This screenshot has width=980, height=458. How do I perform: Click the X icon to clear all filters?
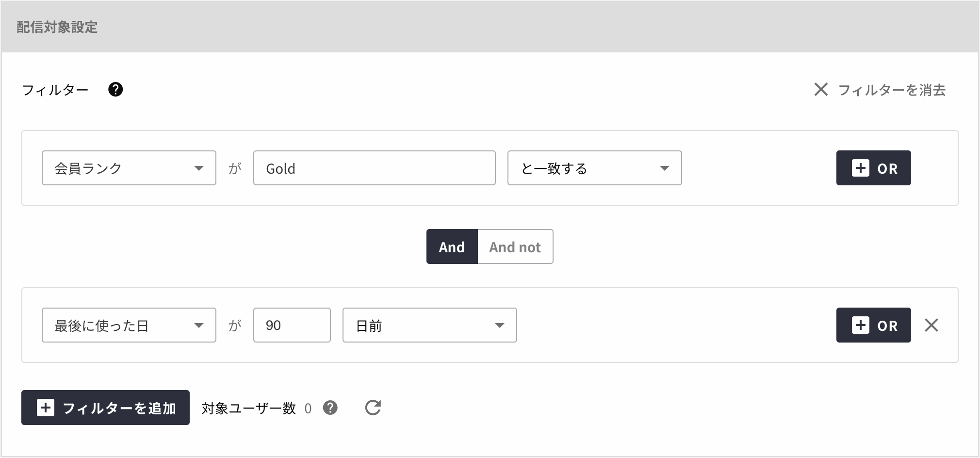[821, 90]
